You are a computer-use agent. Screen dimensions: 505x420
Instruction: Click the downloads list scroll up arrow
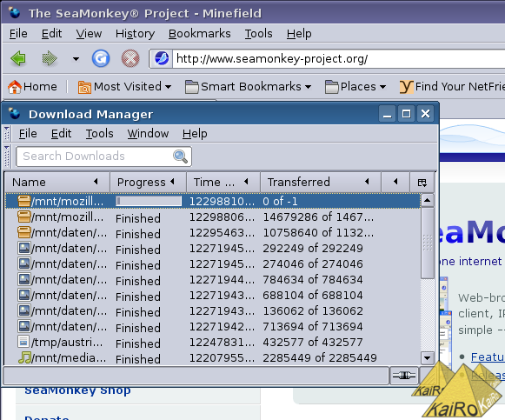tap(428, 201)
